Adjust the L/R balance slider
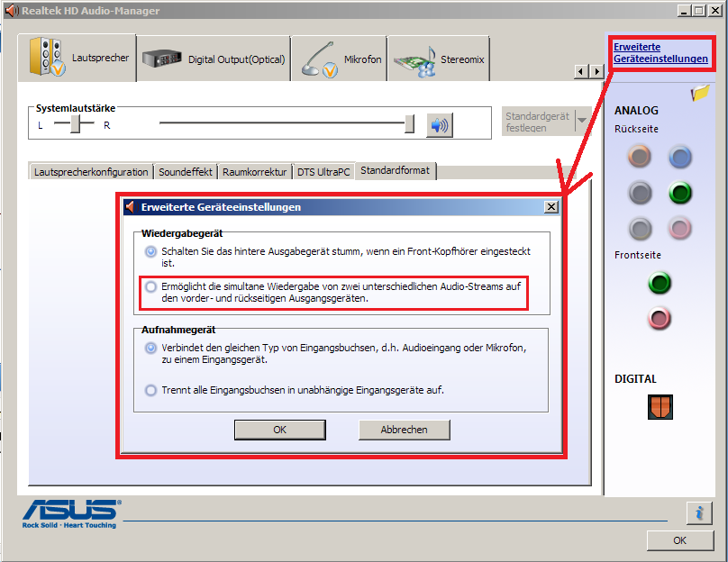 click(x=75, y=123)
